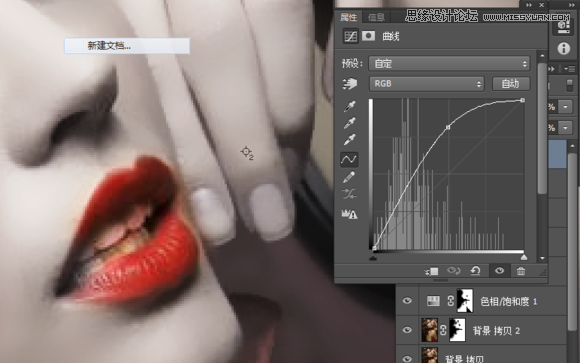This screenshot has height=363, width=580.
Task: Select the image thumbnail of 背景 拷贝 2
Action: point(429,329)
